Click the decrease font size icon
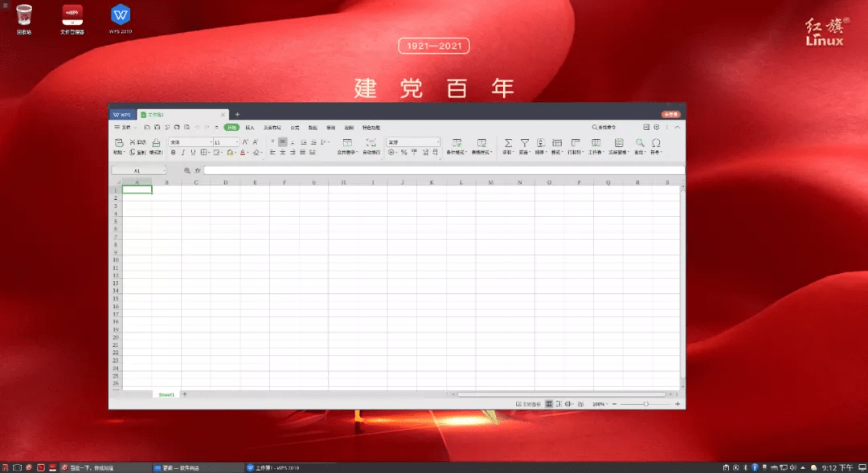868x473 pixels. point(256,142)
